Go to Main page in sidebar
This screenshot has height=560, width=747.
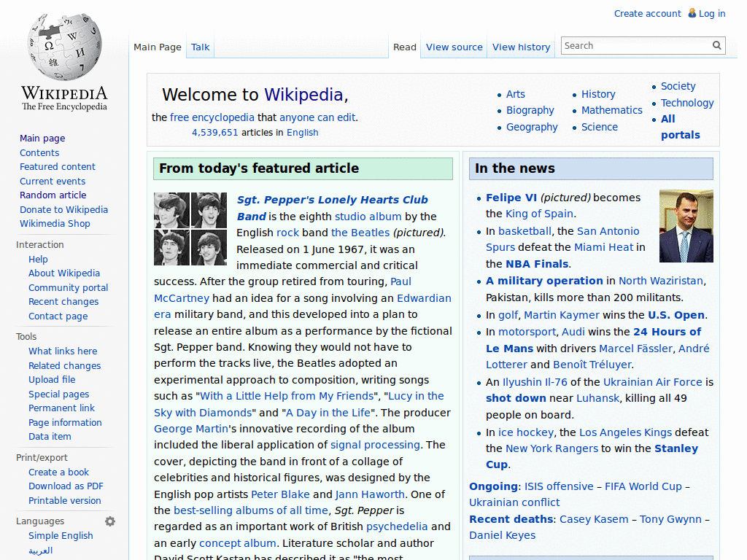[42, 139]
